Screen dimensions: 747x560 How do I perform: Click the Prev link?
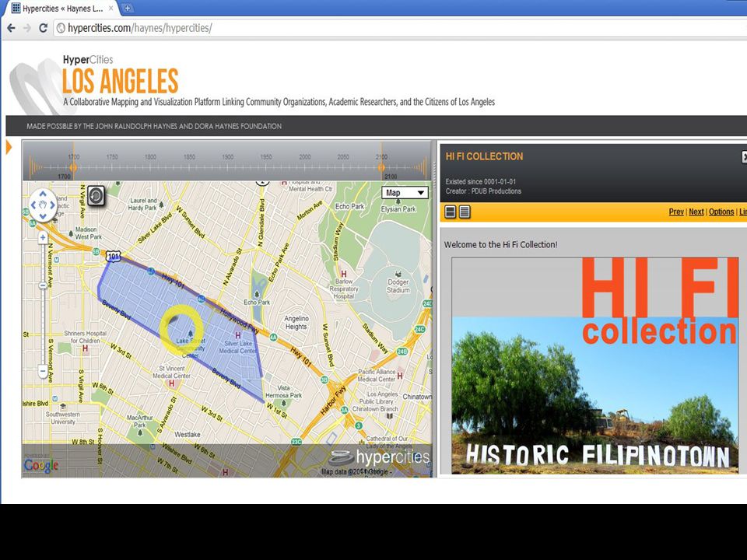(x=676, y=212)
